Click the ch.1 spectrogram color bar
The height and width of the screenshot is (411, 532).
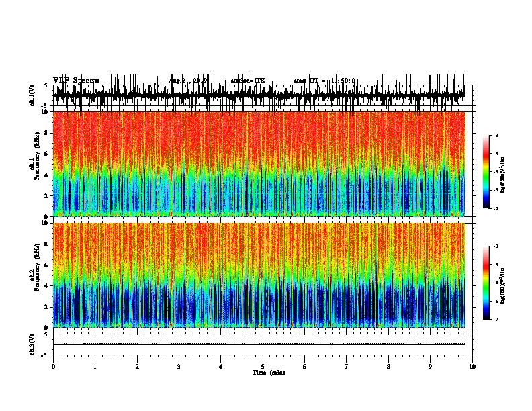pyautogui.click(x=486, y=172)
